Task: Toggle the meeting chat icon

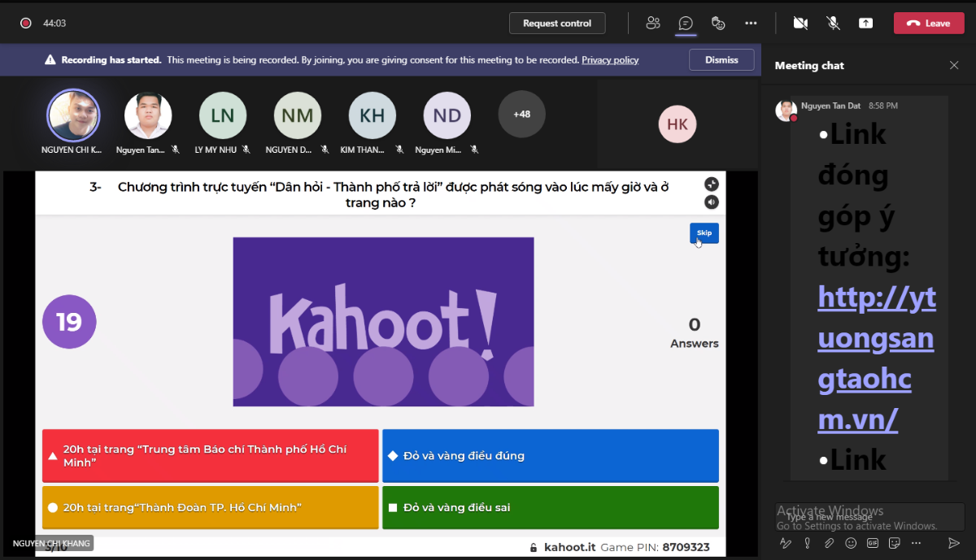Action: tap(686, 23)
